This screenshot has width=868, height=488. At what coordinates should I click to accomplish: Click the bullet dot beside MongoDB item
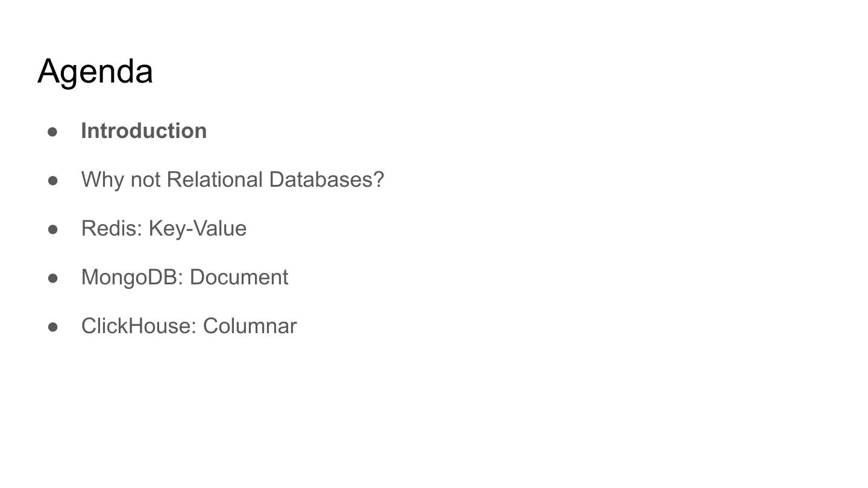click(x=53, y=278)
